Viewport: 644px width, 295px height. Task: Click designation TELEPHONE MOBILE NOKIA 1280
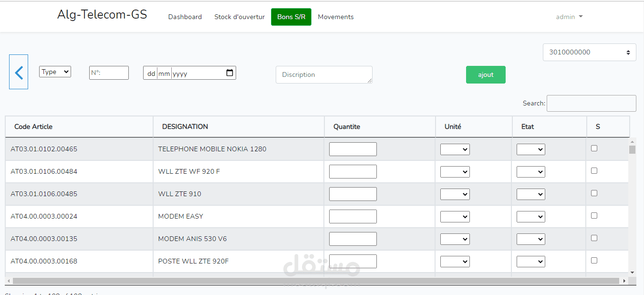pyautogui.click(x=212, y=149)
